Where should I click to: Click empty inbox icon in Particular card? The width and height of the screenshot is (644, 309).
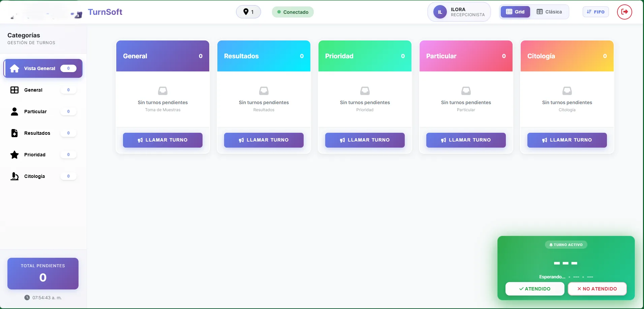point(466,91)
